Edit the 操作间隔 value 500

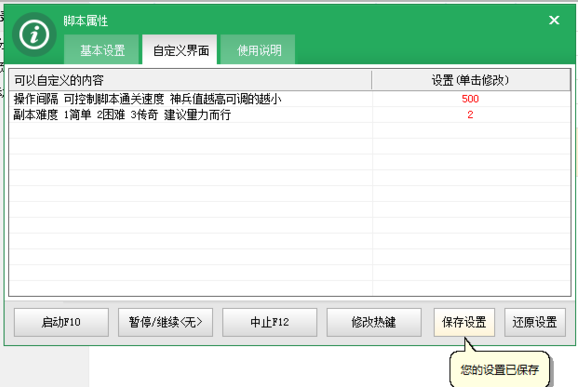click(x=470, y=99)
